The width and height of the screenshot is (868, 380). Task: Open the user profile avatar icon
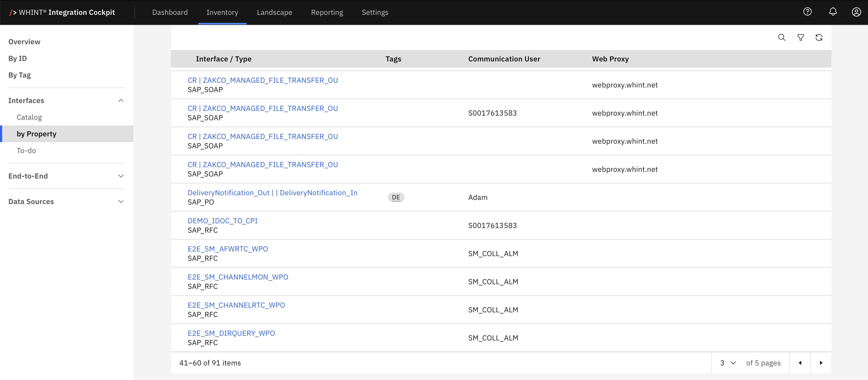856,12
